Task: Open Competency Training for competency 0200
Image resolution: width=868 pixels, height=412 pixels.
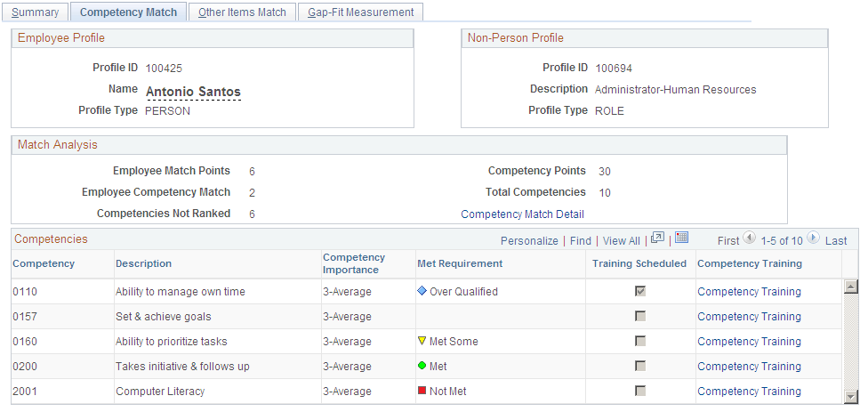Action: 749,366
